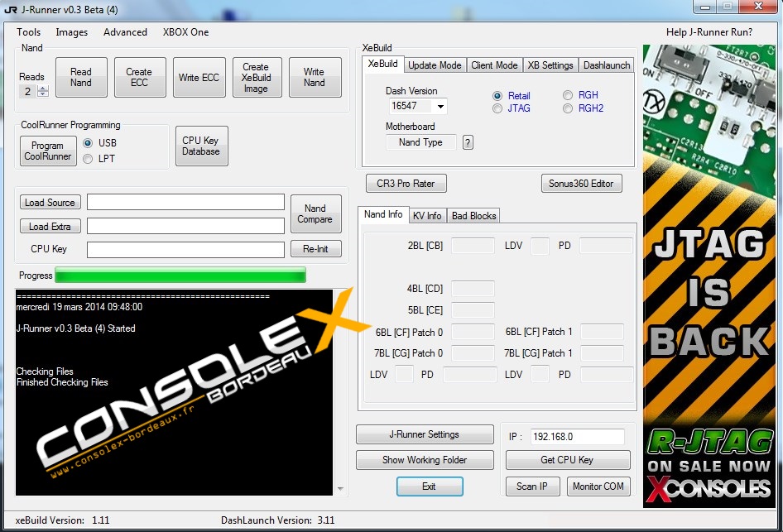The height and width of the screenshot is (532, 783).
Task: Click the R-JTAG advertisement banner
Action: (709, 276)
